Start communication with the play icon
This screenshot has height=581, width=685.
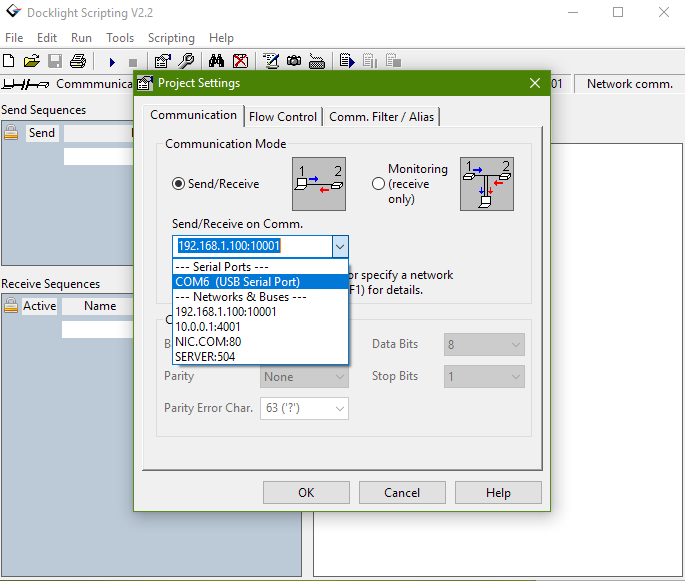(112, 62)
